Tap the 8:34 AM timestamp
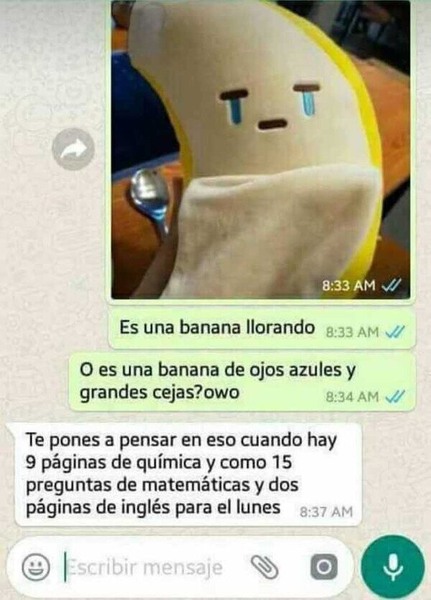 click(352, 397)
